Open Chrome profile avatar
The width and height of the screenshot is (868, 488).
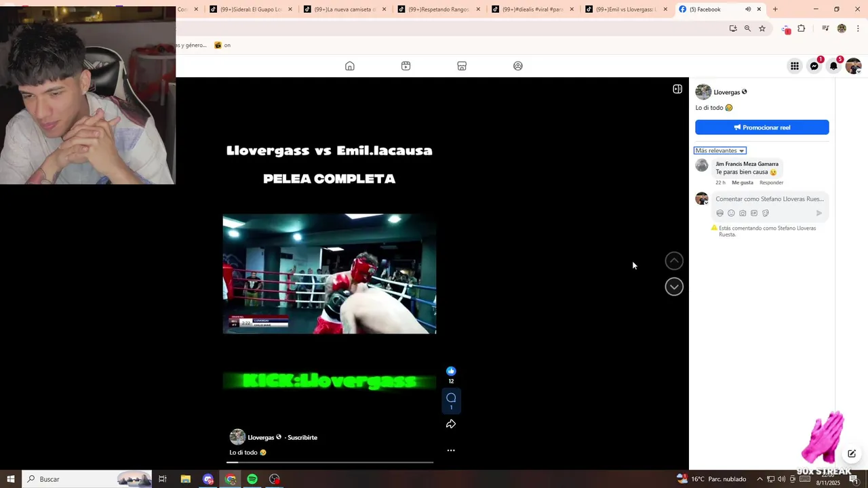pyautogui.click(x=842, y=28)
